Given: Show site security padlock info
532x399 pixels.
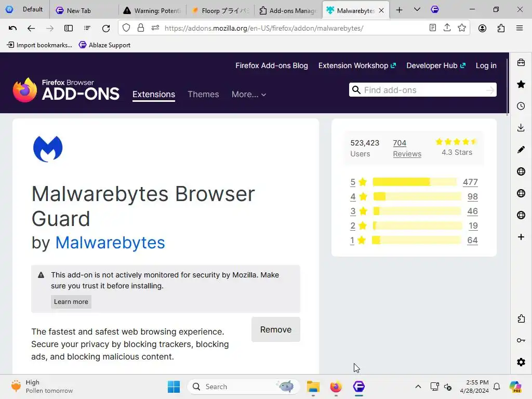Looking at the screenshot, I should click(x=141, y=28).
